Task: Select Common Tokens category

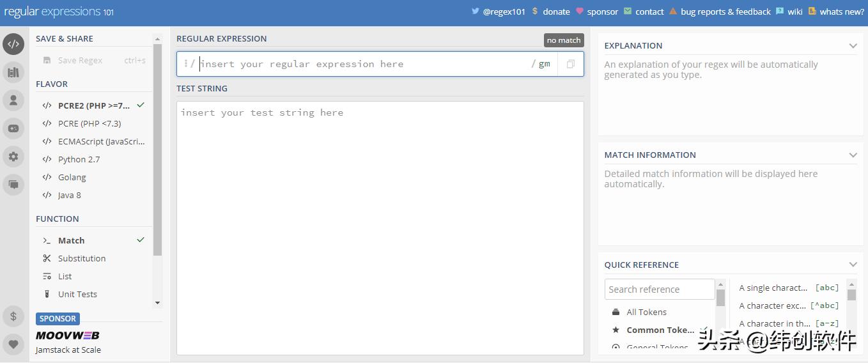Action: pyautogui.click(x=660, y=330)
